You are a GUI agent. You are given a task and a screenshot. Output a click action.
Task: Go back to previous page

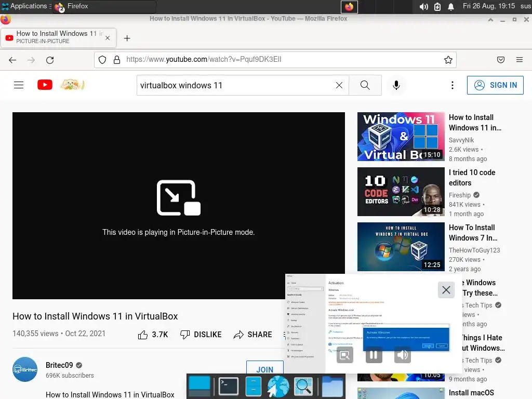coord(12,60)
